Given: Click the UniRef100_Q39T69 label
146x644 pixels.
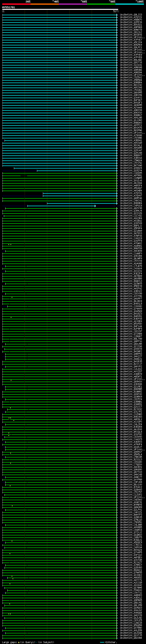Looking at the screenshot, I should tap(131, 223).
